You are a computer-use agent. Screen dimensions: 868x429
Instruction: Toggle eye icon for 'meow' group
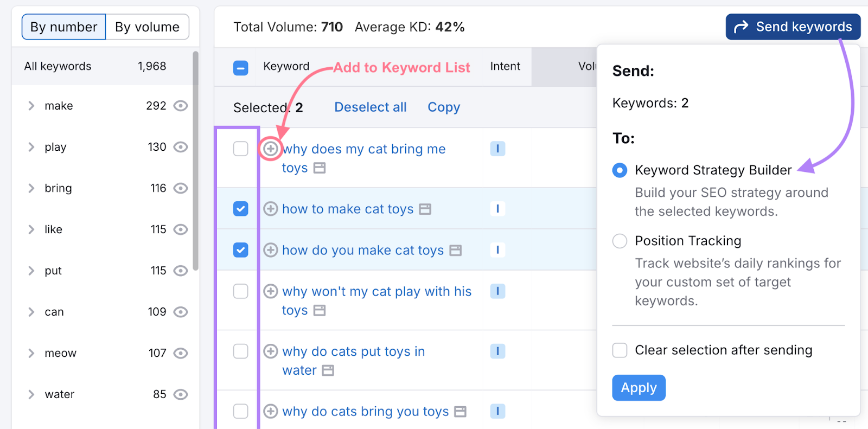tap(181, 353)
